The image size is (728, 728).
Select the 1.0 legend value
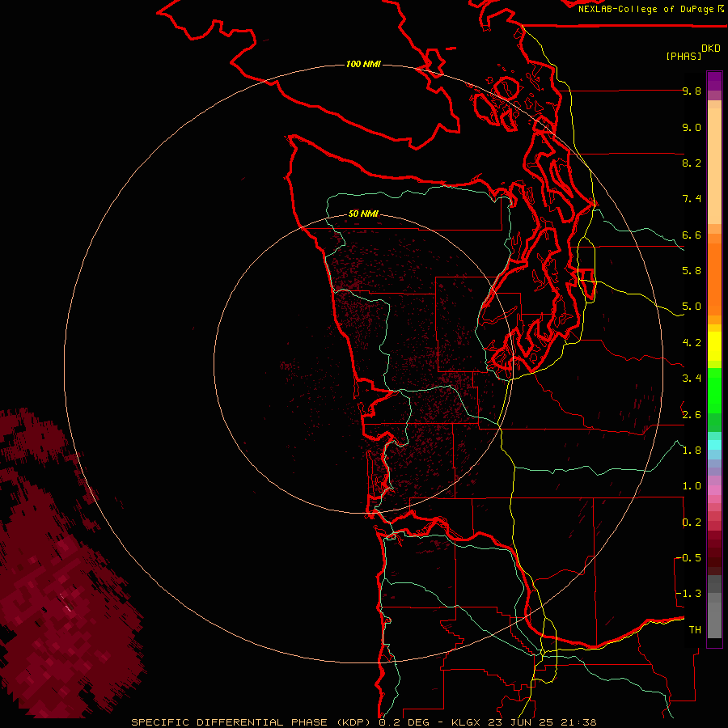(692, 486)
